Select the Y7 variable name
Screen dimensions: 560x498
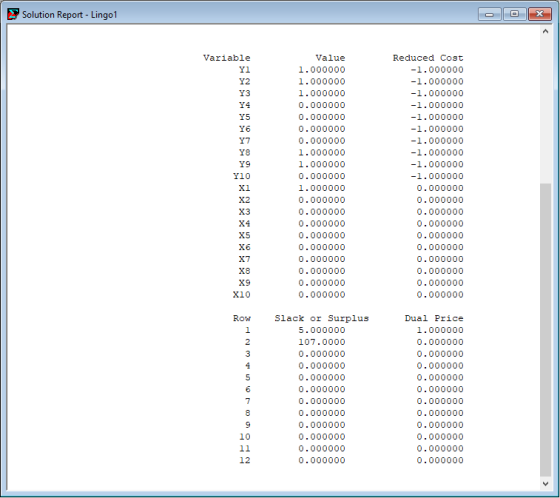245,141
